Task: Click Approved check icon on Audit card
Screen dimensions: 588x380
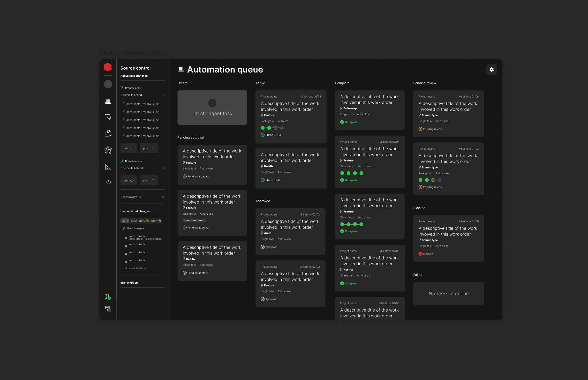Action: tap(263, 247)
